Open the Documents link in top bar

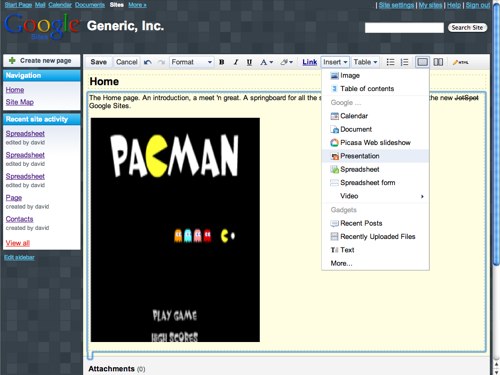(x=90, y=5)
